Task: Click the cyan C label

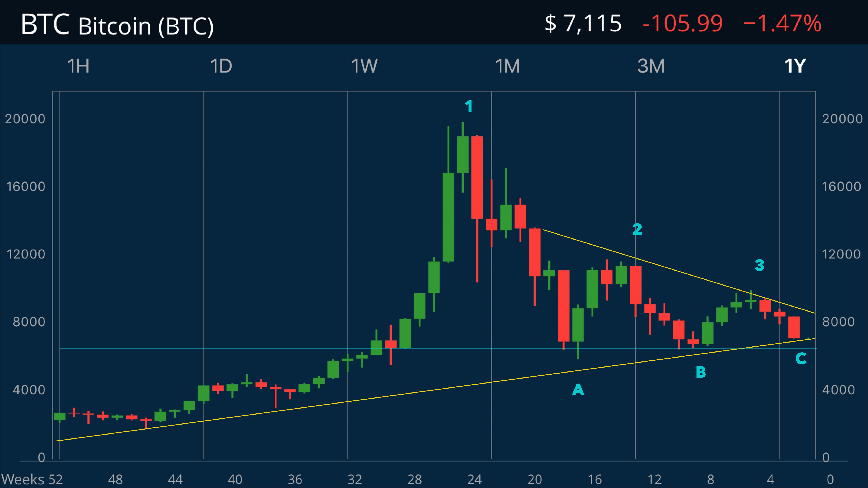Action: tap(801, 358)
